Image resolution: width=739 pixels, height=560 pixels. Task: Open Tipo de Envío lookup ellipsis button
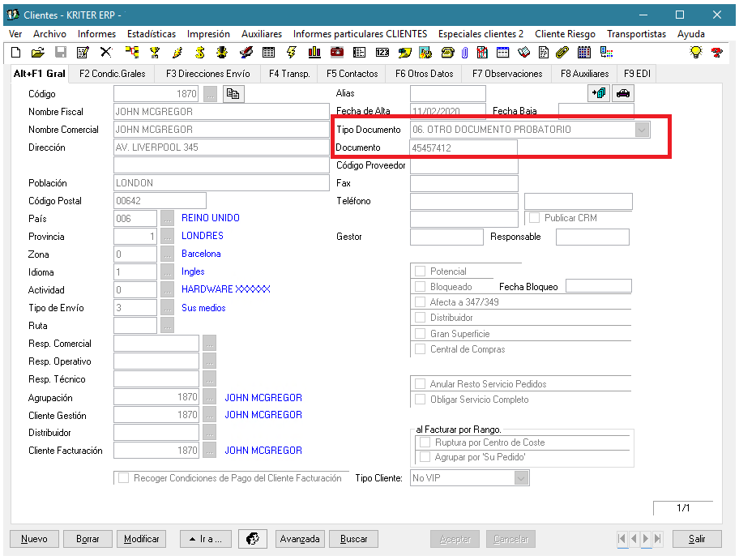tap(167, 308)
